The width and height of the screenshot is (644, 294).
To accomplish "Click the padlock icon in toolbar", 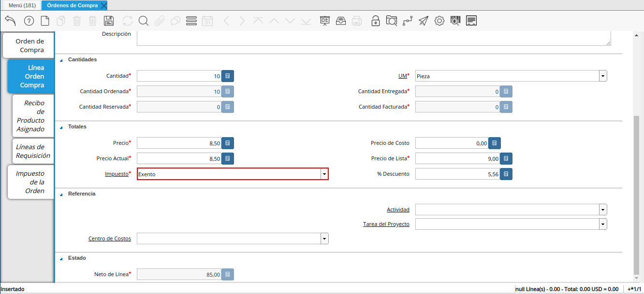I will click(x=375, y=21).
